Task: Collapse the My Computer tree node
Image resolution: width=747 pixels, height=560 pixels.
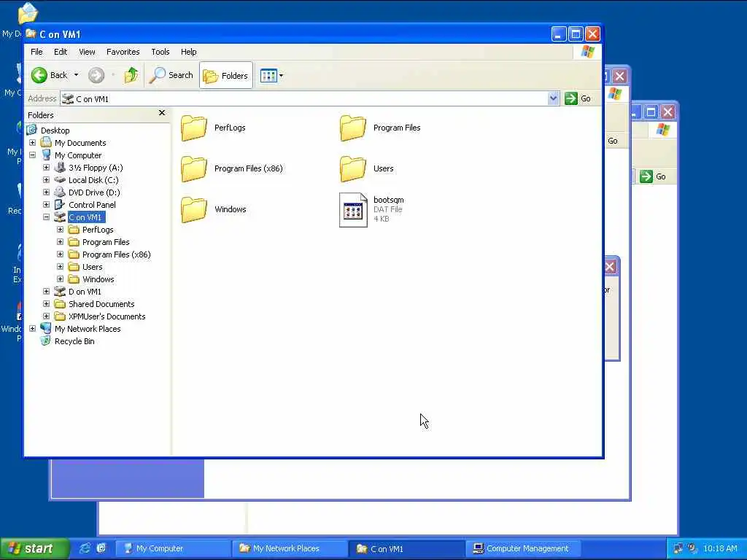Action: coord(32,155)
